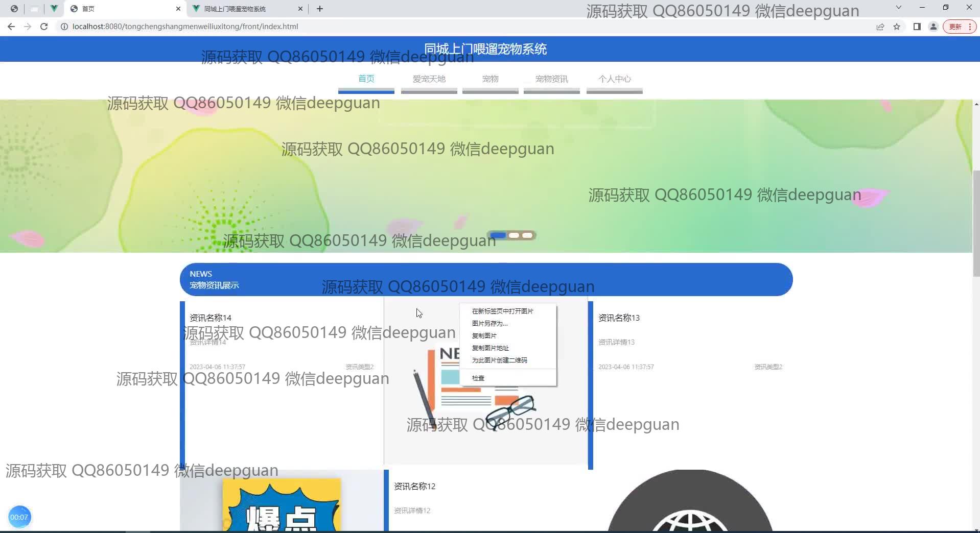Bookmark this page with the star icon
Viewport: 980px width, 533px height.
(x=897, y=27)
